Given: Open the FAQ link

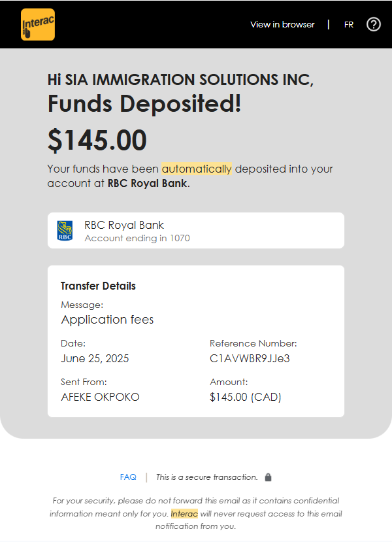Looking at the screenshot, I should pyautogui.click(x=128, y=477).
